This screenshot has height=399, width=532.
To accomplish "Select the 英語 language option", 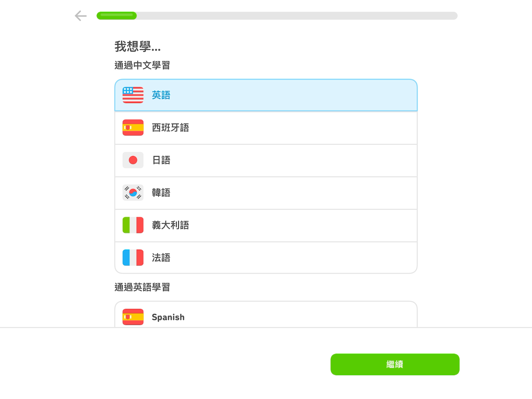I will (x=266, y=95).
